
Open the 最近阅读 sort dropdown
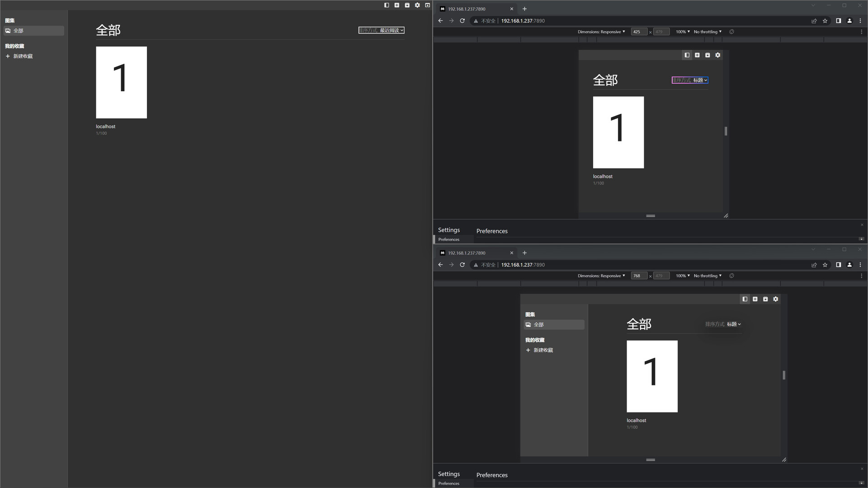click(x=392, y=30)
